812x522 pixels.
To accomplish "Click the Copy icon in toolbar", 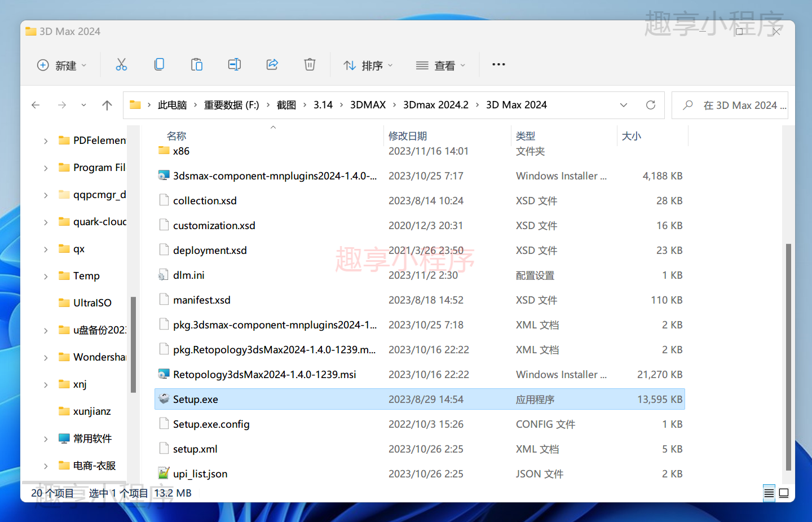I will [x=159, y=65].
